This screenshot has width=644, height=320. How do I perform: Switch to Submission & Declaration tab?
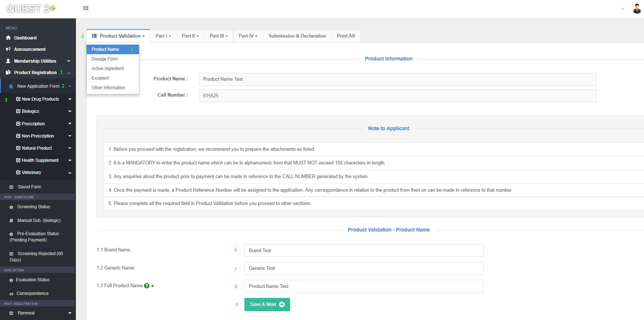tap(297, 36)
